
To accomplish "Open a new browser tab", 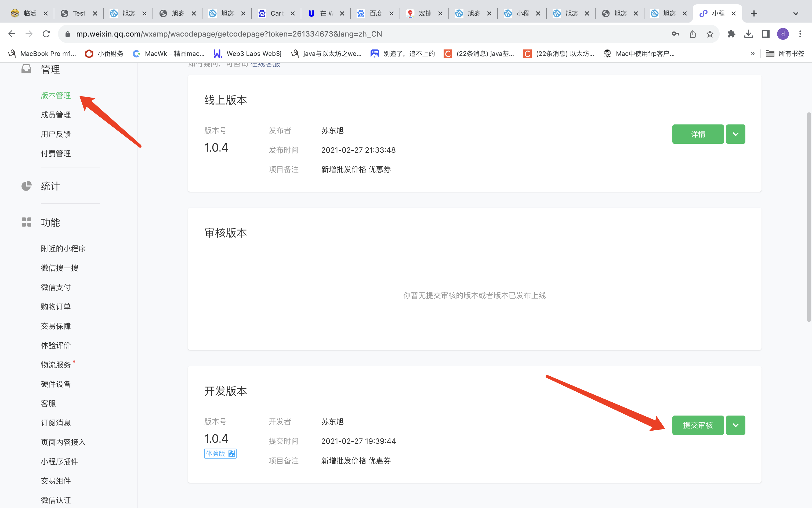I will pyautogui.click(x=754, y=13).
